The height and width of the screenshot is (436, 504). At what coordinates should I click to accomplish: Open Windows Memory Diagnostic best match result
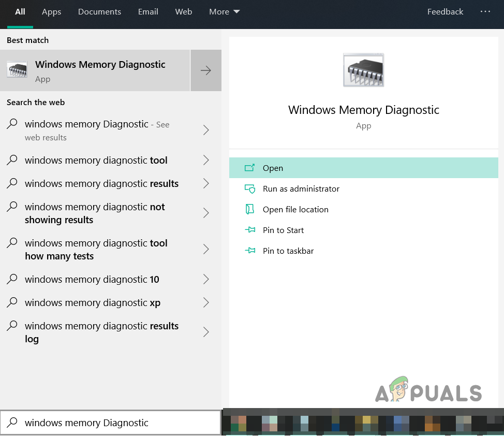click(x=95, y=70)
